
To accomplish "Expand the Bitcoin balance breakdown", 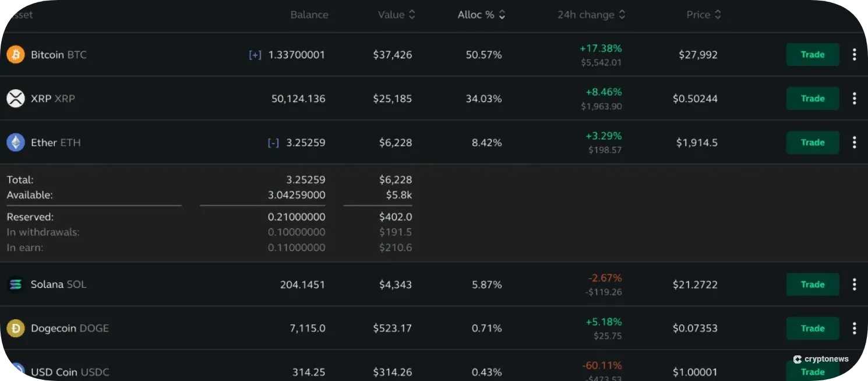I will click(x=254, y=54).
